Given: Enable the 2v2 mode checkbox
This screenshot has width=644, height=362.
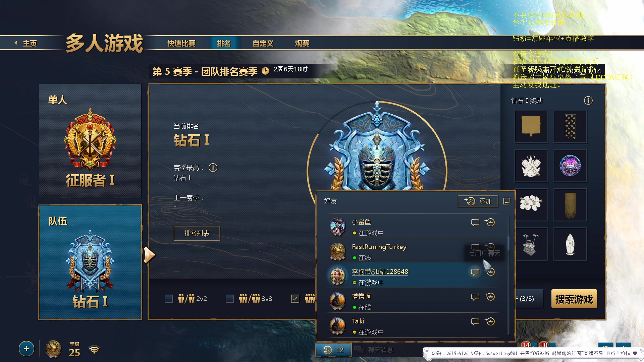Looking at the screenshot, I should coord(169,299).
